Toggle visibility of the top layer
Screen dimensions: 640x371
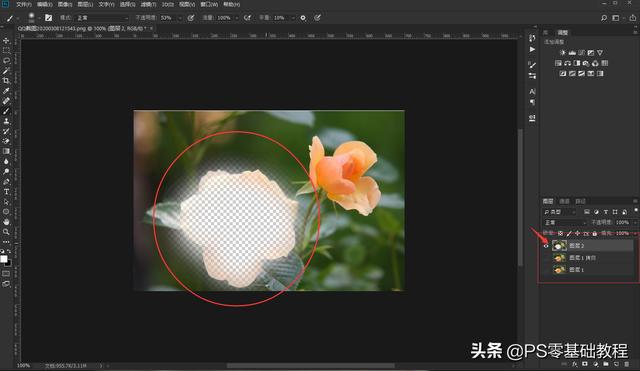click(x=546, y=245)
